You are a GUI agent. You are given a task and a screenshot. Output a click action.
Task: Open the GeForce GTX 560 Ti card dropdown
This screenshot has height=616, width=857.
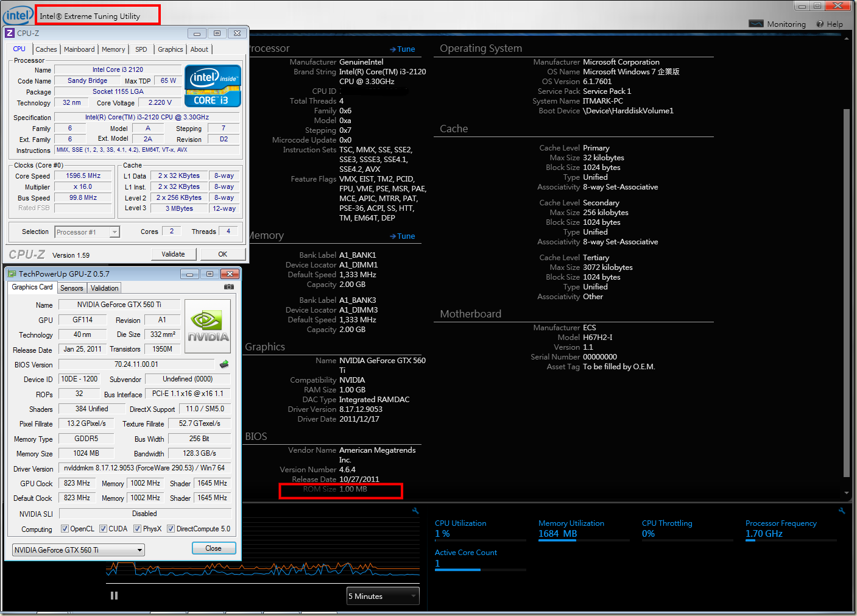[79, 550]
